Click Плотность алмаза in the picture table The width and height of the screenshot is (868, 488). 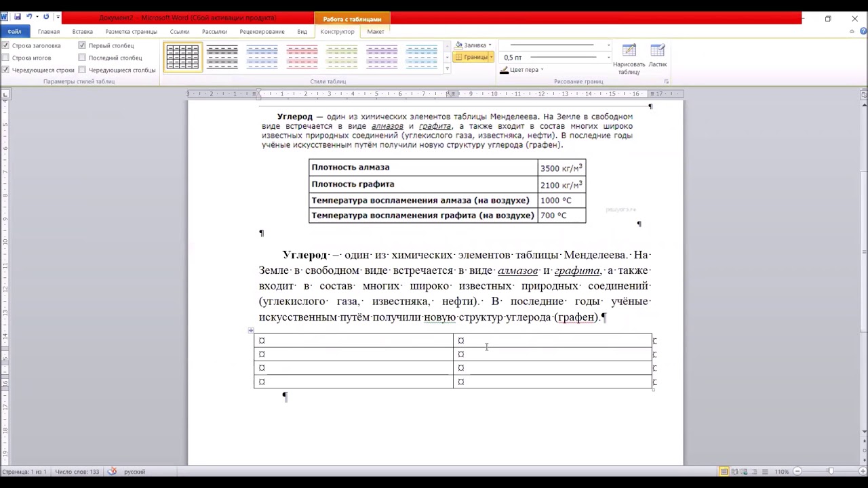coord(351,167)
